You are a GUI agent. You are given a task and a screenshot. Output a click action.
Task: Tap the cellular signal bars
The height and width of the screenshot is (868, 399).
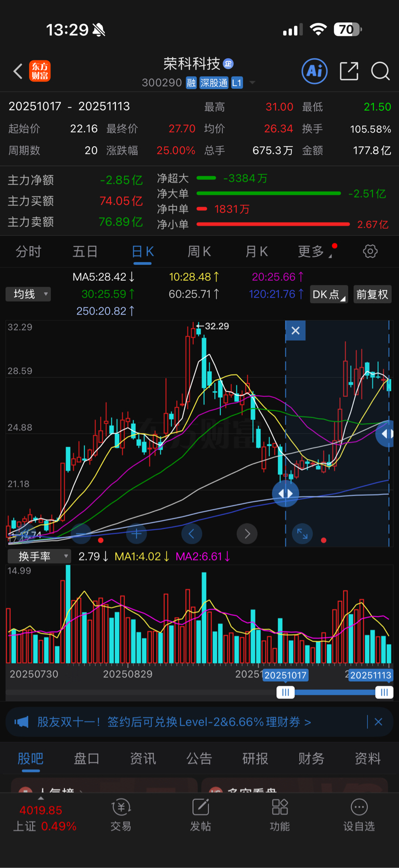pyautogui.click(x=292, y=30)
